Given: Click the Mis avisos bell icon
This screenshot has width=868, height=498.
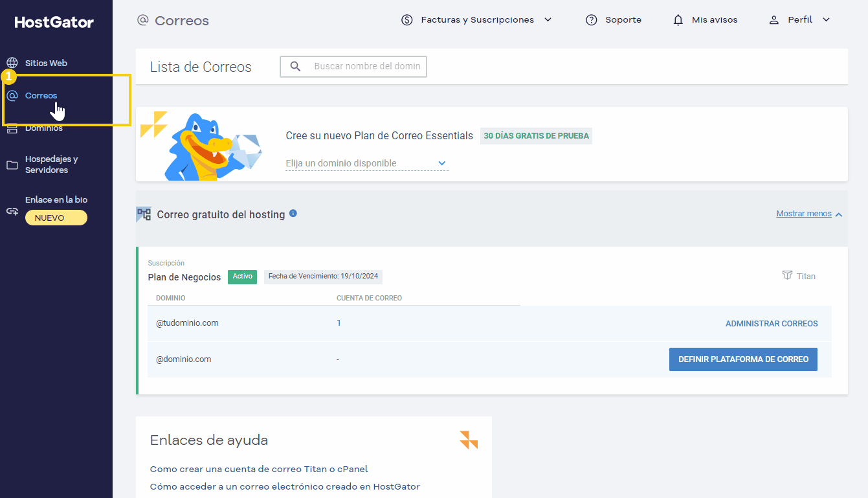Looking at the screenshot, I should [x=678, y=20].
